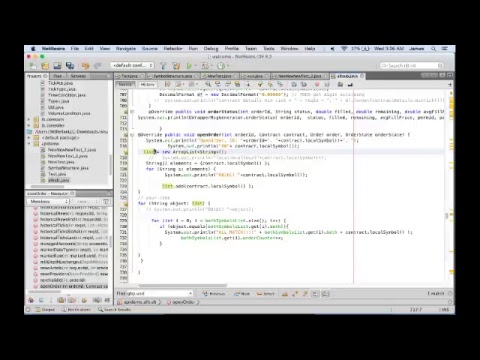This screenshot has height=360, width=480.
Task: Open Debug Project dropdown arrow
Action: click(x=212, y=66)
